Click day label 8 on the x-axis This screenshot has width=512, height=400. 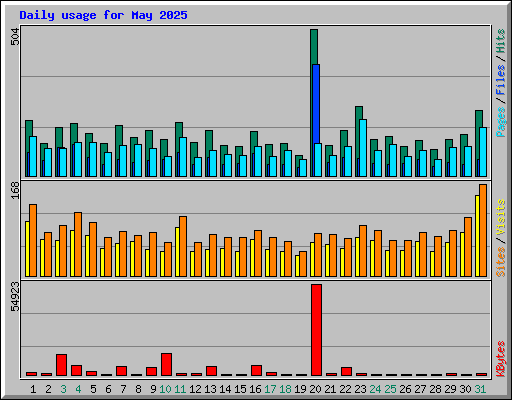138,389
